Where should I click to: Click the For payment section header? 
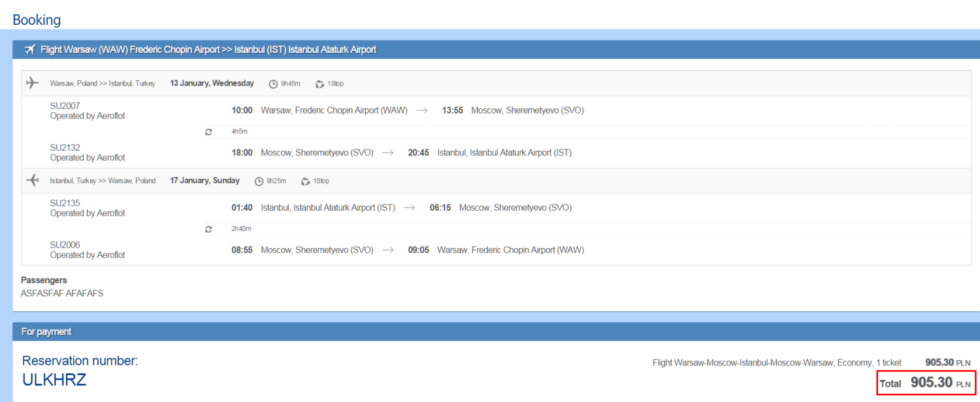pos(46,332)
